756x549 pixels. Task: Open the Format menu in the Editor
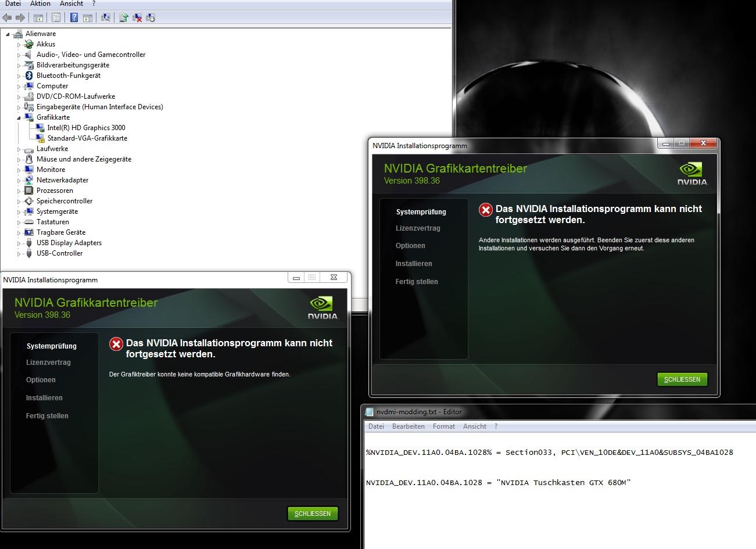[443, 426]
